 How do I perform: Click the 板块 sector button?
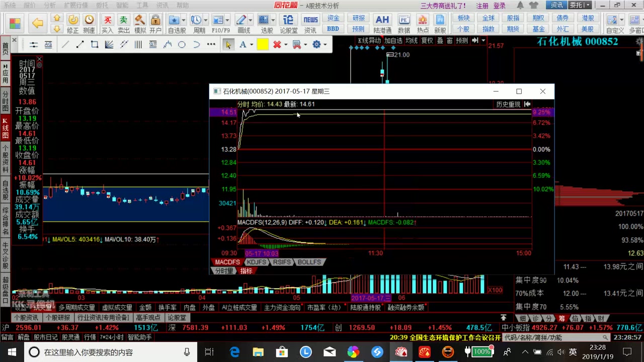(463, 18)
